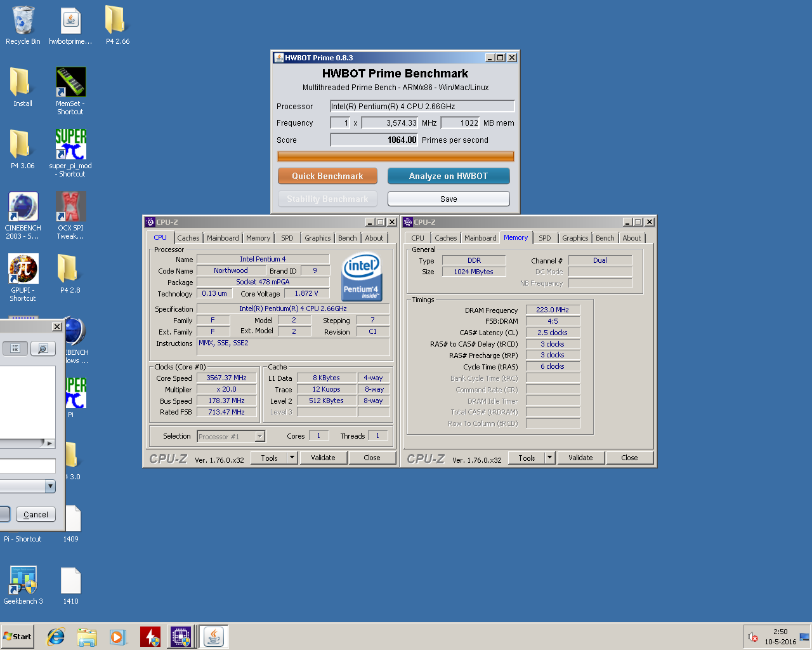This screenshot has width=812, height=650.
Task: Switch to CPU tab in right CPU-Z
Action: [x=417, y=238]
